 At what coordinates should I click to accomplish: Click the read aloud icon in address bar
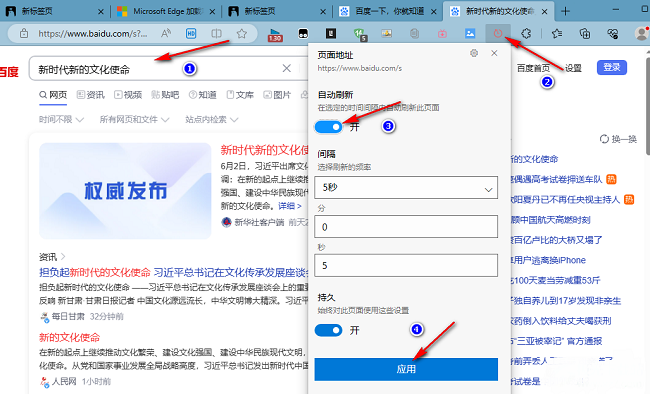pos(166,33)
